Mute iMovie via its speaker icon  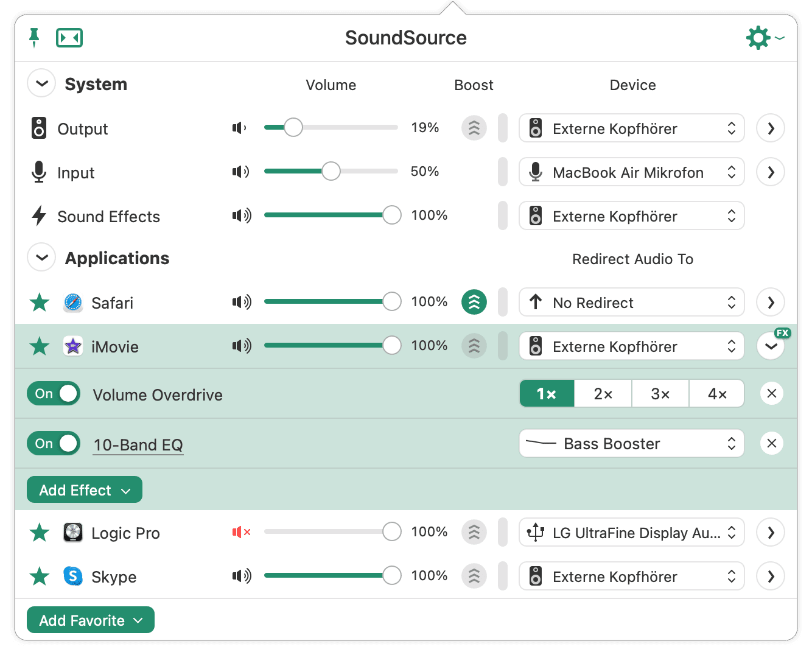pos(242,346)
